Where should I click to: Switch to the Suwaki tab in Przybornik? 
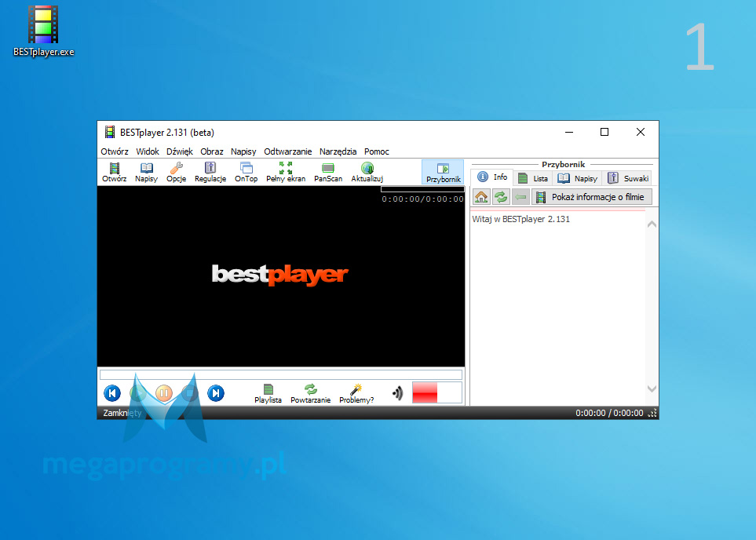point(628,178)
